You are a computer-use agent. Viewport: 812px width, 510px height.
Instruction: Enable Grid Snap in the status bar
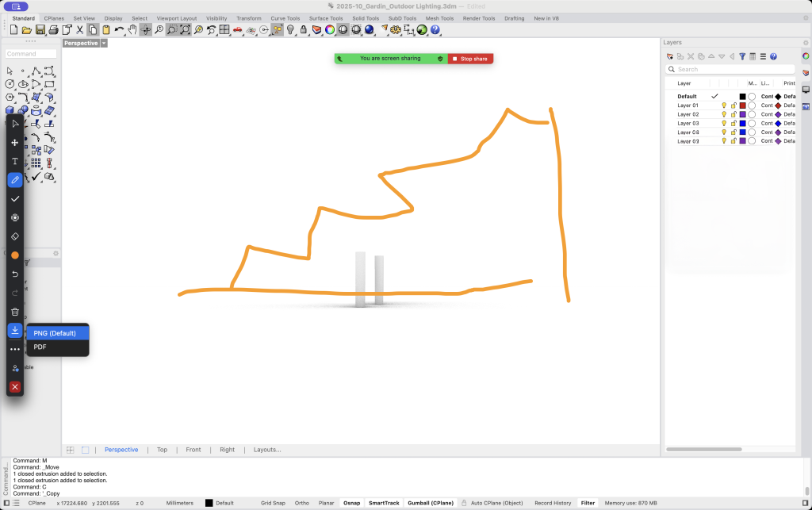[x=273, y=503]
